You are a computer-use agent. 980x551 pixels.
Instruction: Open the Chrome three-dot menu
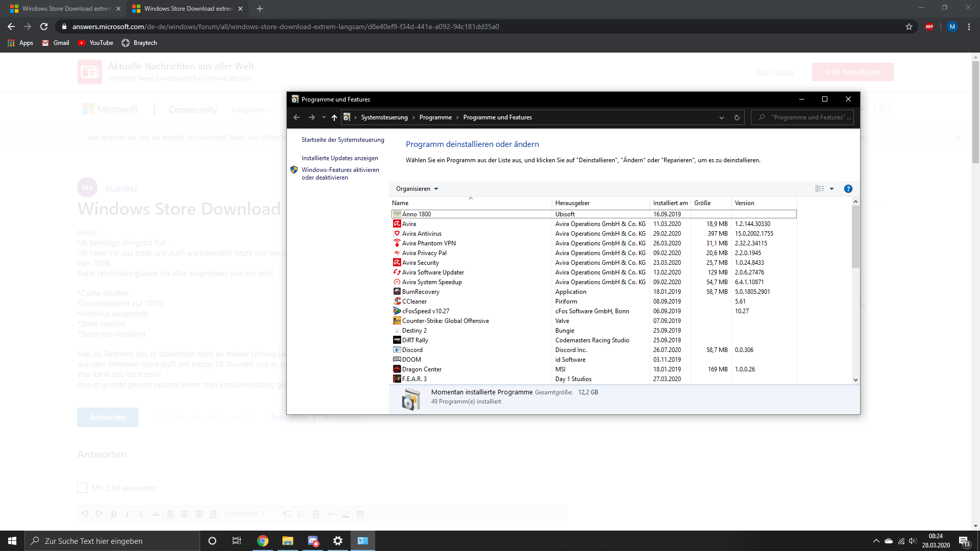[969, 27]
